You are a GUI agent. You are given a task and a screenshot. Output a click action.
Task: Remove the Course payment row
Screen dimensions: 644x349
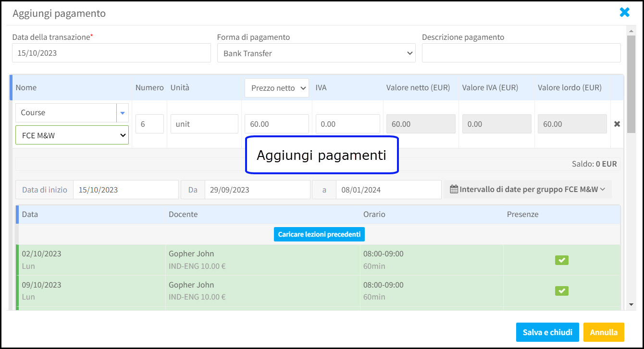click(617, 124)
